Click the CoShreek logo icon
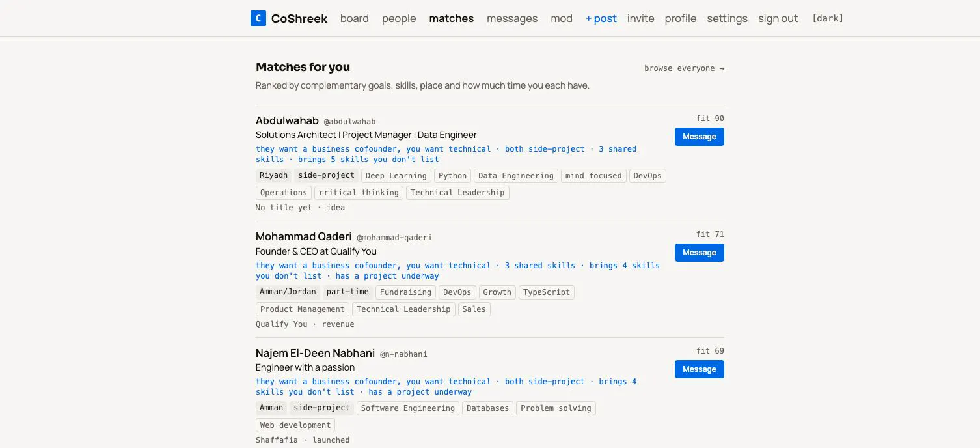 (258, 18)
